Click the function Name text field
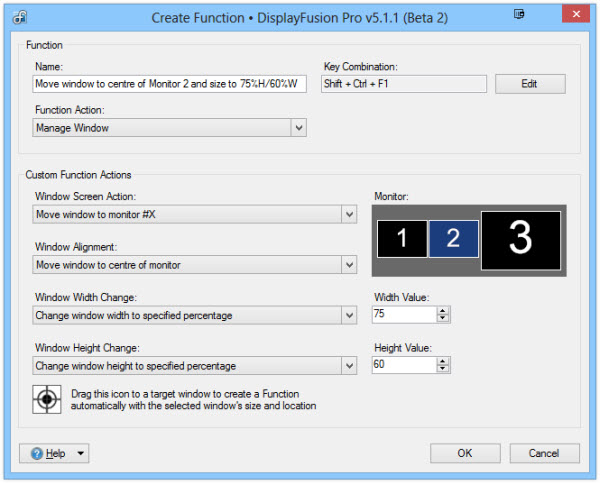 tap(170, 84)
